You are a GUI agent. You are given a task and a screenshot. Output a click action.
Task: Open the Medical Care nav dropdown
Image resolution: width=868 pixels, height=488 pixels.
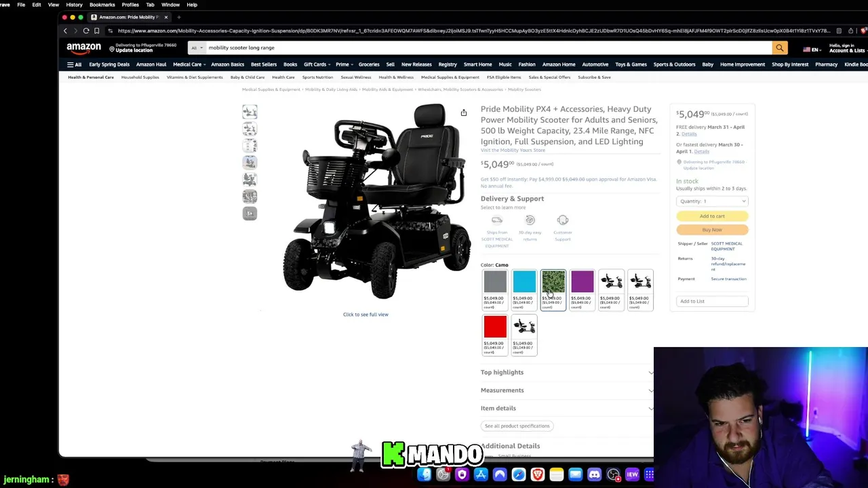click(x=189, y=64)
